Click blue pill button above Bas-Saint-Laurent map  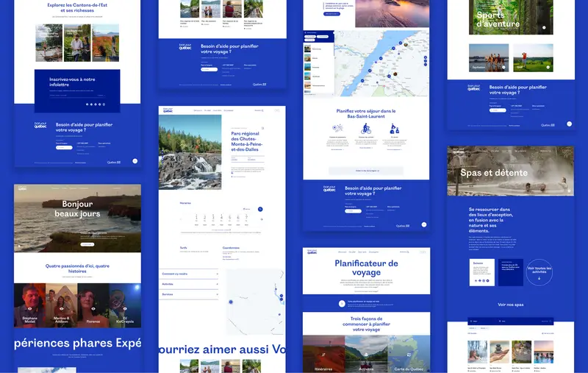tap(331, 14)
